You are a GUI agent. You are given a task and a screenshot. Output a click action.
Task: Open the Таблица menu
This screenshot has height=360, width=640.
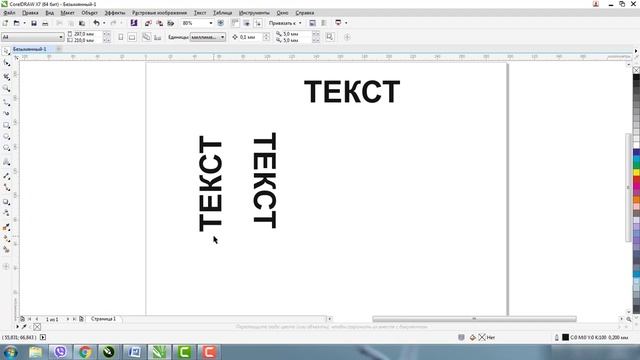tap(222, 13)
